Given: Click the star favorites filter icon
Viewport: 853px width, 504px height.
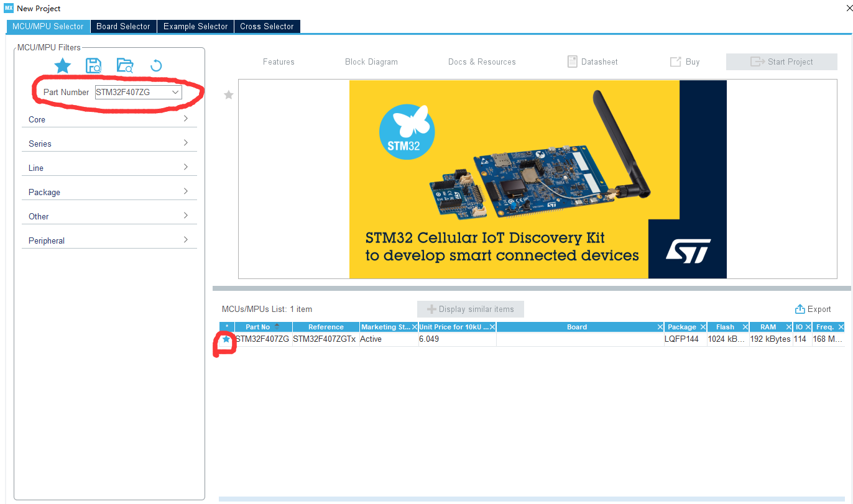Looking at the screenshot, I should [62, 66].
